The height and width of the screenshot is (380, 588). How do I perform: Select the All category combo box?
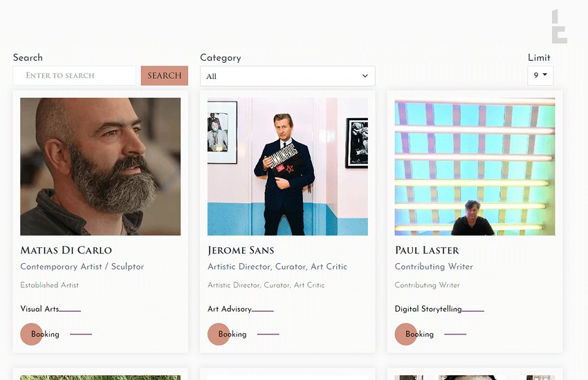pos(288,76)
